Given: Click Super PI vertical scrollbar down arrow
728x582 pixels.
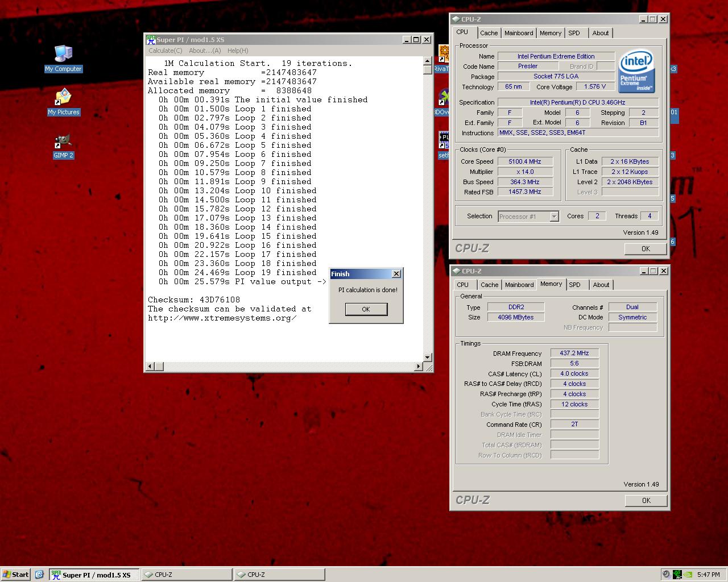Looking at the screenshot, I should [x=428, y=357].
